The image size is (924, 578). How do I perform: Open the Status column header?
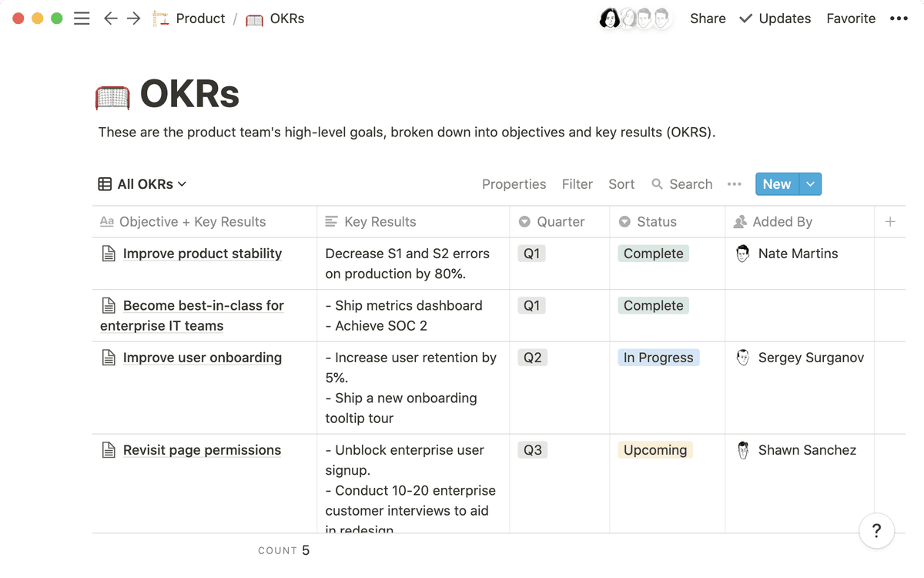point(668,222)
